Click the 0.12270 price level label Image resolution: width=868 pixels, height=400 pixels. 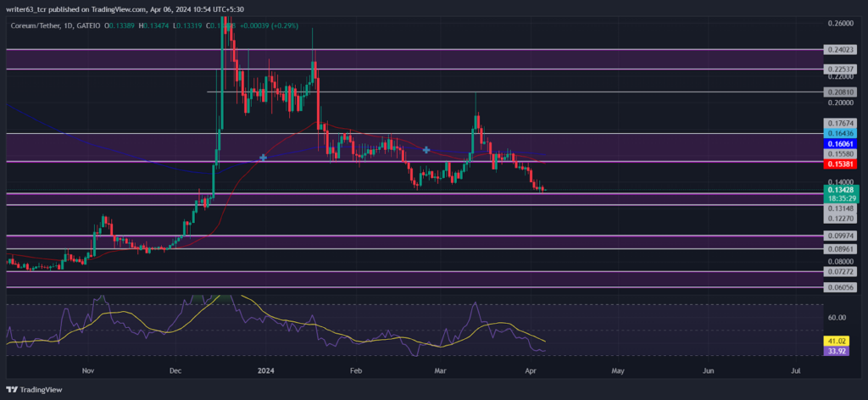coord(840,219)
